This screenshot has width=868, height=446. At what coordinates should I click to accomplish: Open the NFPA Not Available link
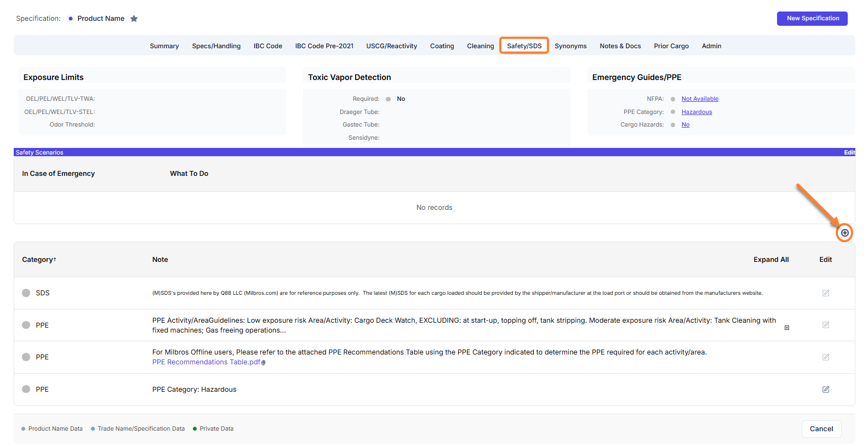700,99
